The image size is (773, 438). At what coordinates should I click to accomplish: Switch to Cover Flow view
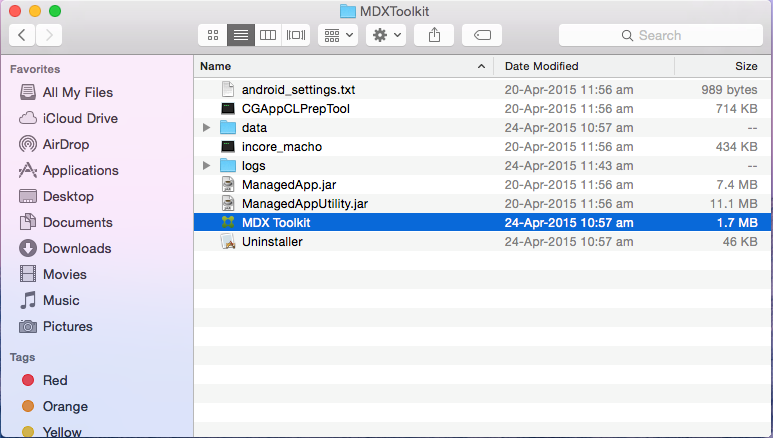click(x=295, y=35)
